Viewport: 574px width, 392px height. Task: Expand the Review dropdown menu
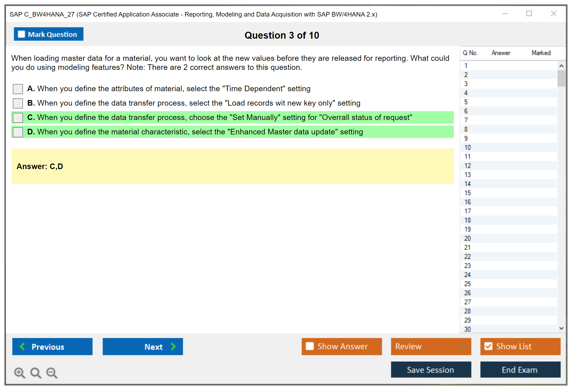pos(463,346)
